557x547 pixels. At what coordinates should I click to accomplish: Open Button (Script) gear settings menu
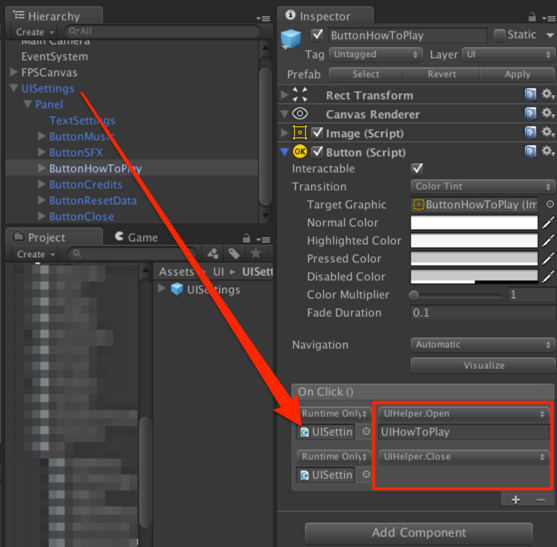(548, 152)
